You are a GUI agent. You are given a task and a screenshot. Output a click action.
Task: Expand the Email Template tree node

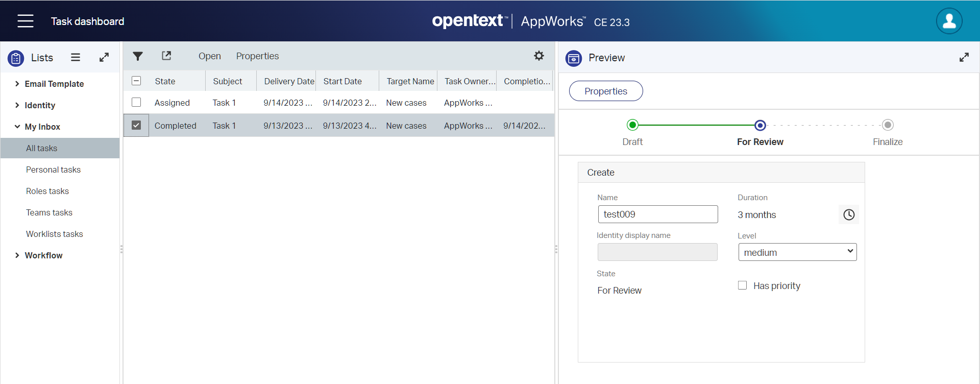(x=17, y=84)
